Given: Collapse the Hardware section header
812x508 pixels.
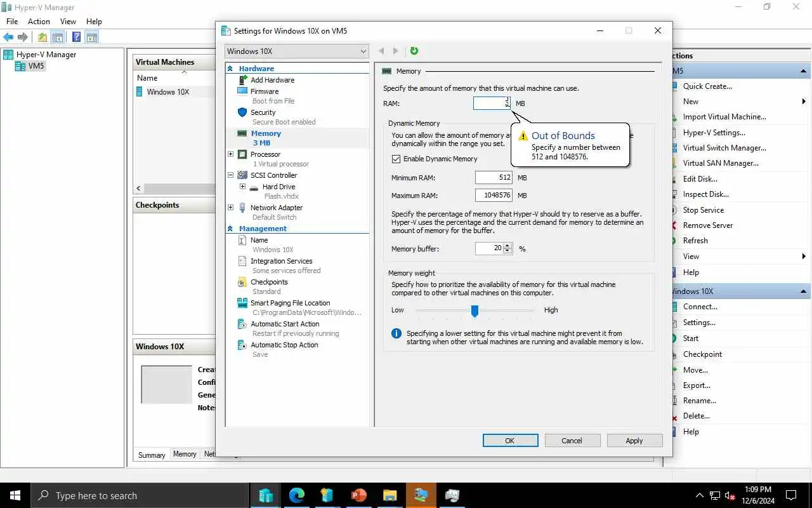Looking at the screenshot, I should 230,69.
